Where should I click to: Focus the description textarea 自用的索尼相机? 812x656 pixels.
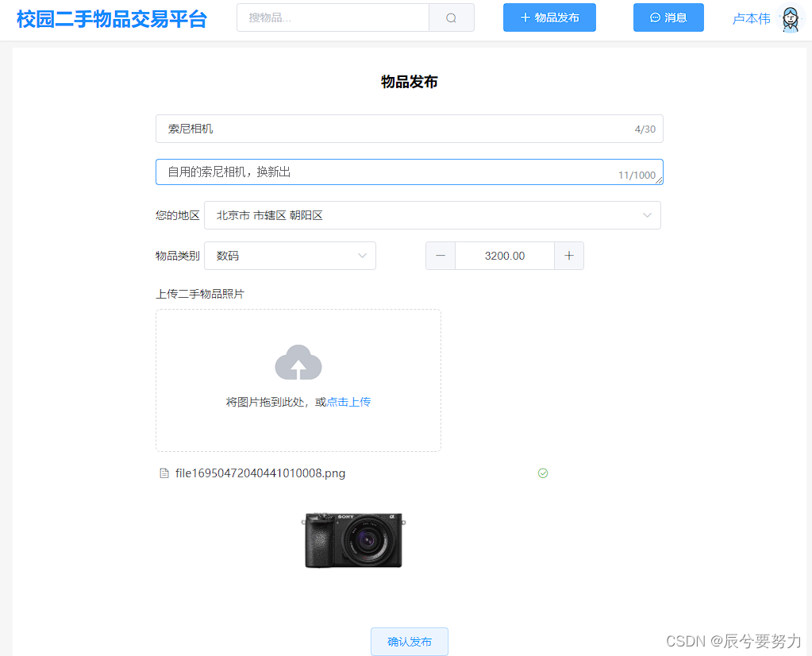(409, 172)
